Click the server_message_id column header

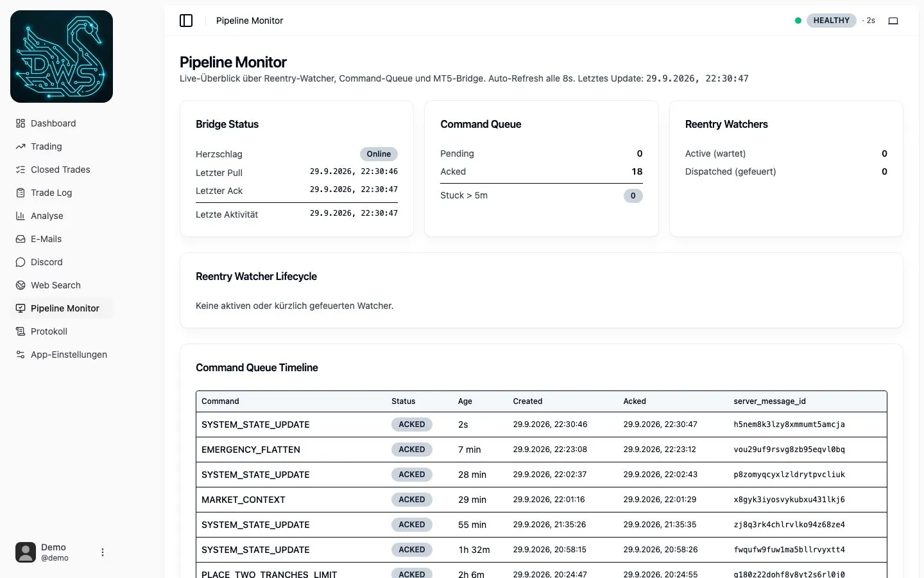(769, 401)
